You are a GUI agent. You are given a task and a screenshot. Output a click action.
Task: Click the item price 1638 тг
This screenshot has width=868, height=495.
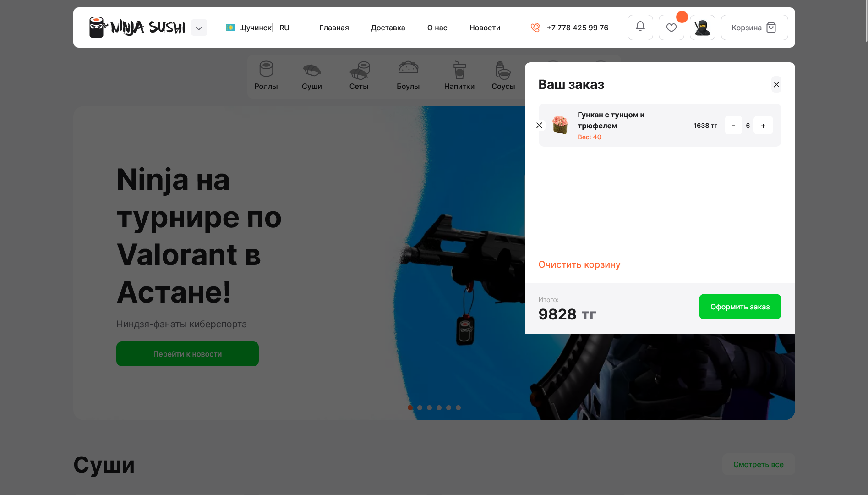[x=705, y=126]
